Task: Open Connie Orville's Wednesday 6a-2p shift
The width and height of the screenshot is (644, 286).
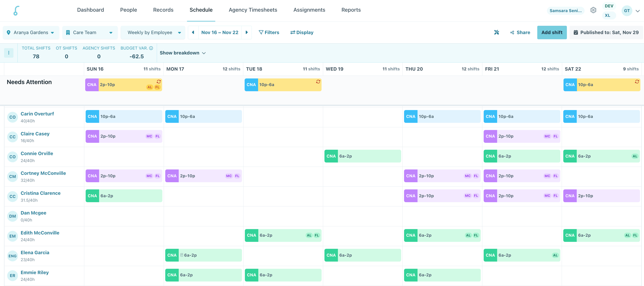Action: tap(363, 156)
